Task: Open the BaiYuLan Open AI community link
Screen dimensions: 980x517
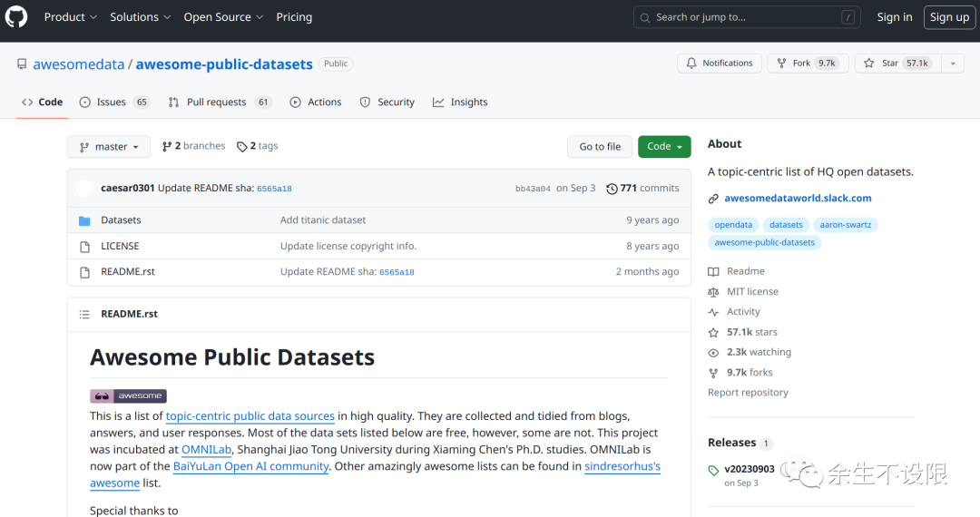Action: click(250, 466)
